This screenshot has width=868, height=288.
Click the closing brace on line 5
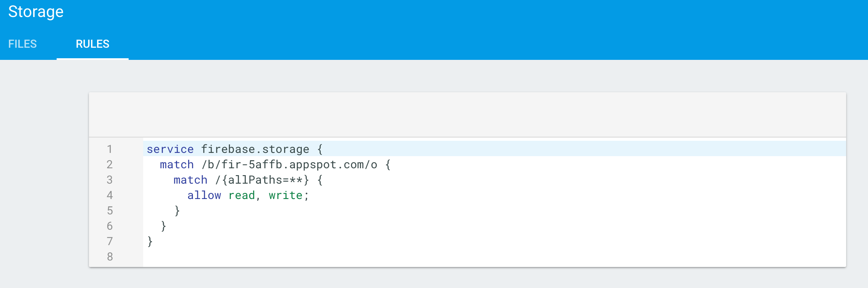(177, 211)
